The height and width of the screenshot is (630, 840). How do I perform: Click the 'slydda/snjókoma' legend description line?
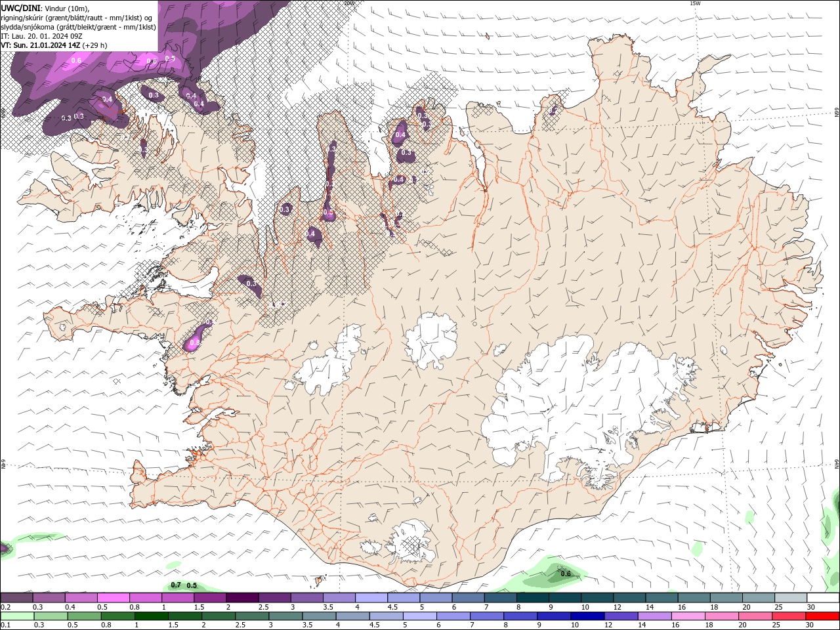point(79,27)
